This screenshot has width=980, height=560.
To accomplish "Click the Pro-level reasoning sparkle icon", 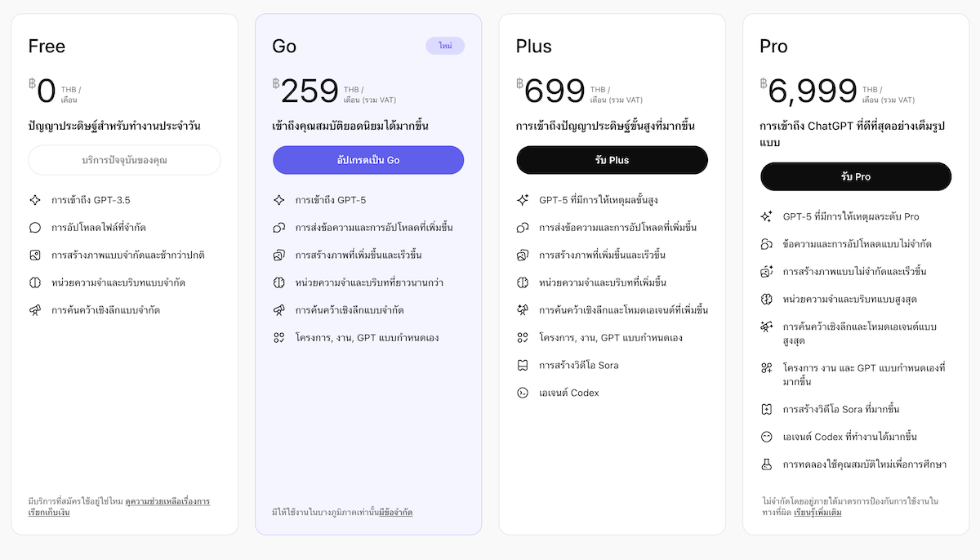I will (767, 217).
